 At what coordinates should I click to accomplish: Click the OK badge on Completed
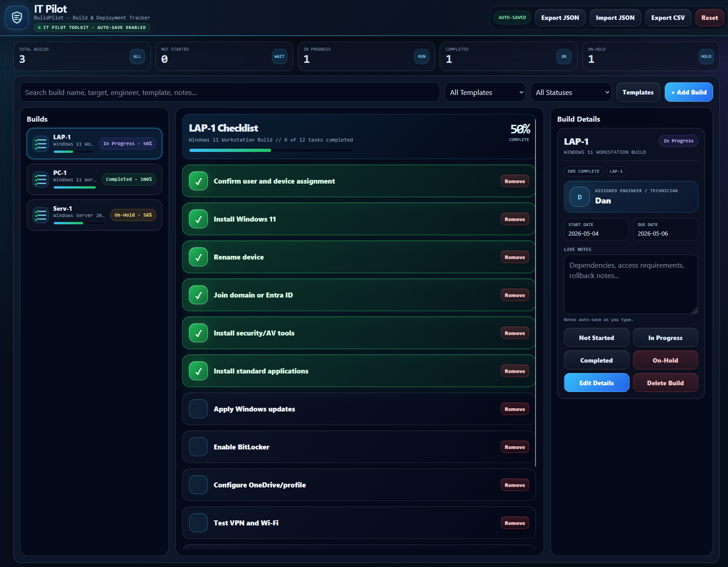(x=564, y=57)
